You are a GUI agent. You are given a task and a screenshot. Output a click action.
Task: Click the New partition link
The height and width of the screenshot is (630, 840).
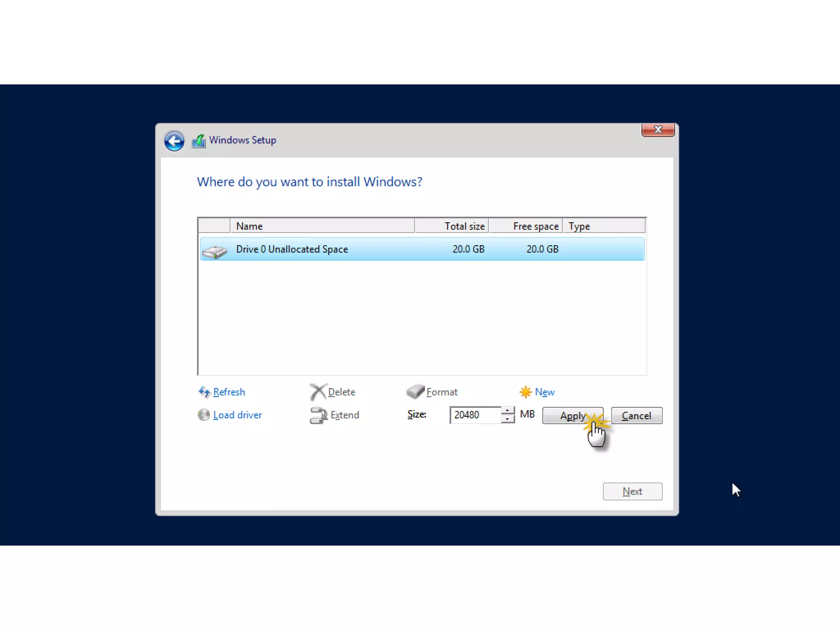pyautogui.click(x=545, y=392)
